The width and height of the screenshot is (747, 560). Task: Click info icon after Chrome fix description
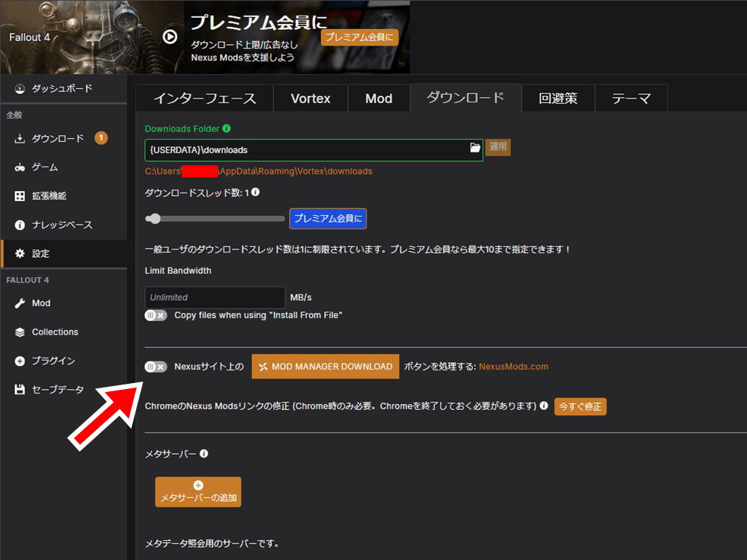click(x=544, y=405)
